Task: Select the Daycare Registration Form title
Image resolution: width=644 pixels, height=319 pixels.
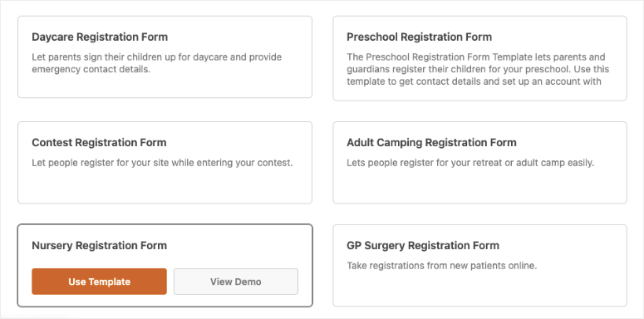Action: 100,37
